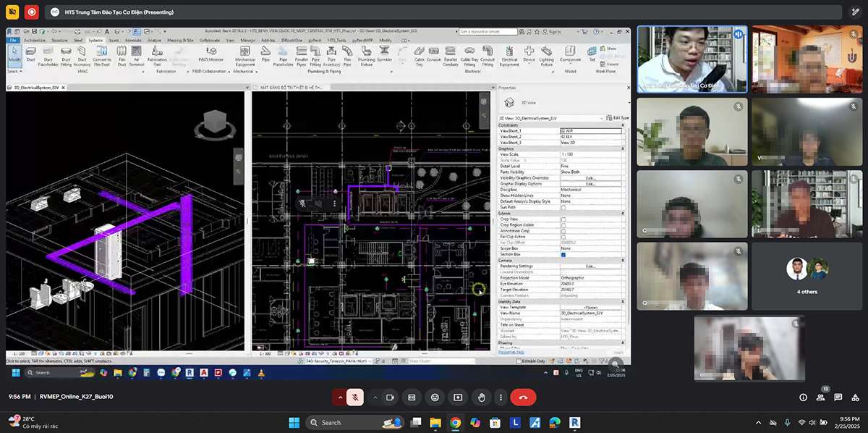Open the 4 others participants tile
This screenshot has height=433, width=868.
click(x=807, y=275)
